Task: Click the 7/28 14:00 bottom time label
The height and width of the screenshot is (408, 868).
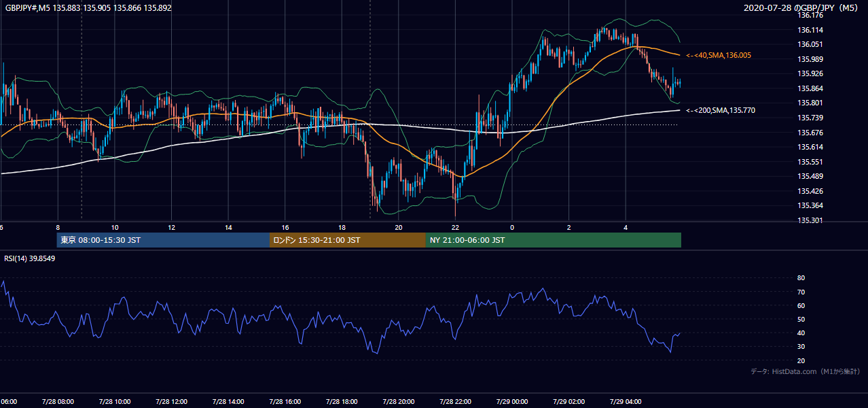Action: pyautogui.click(x=228, y=401)
